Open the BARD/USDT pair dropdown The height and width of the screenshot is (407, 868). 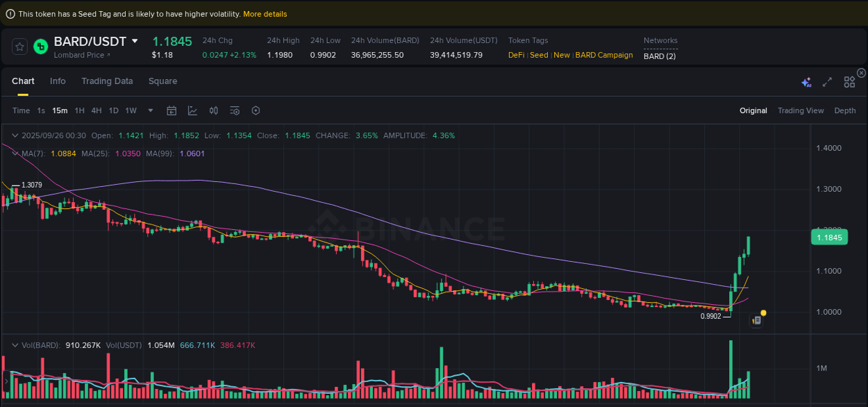(135, 41)
